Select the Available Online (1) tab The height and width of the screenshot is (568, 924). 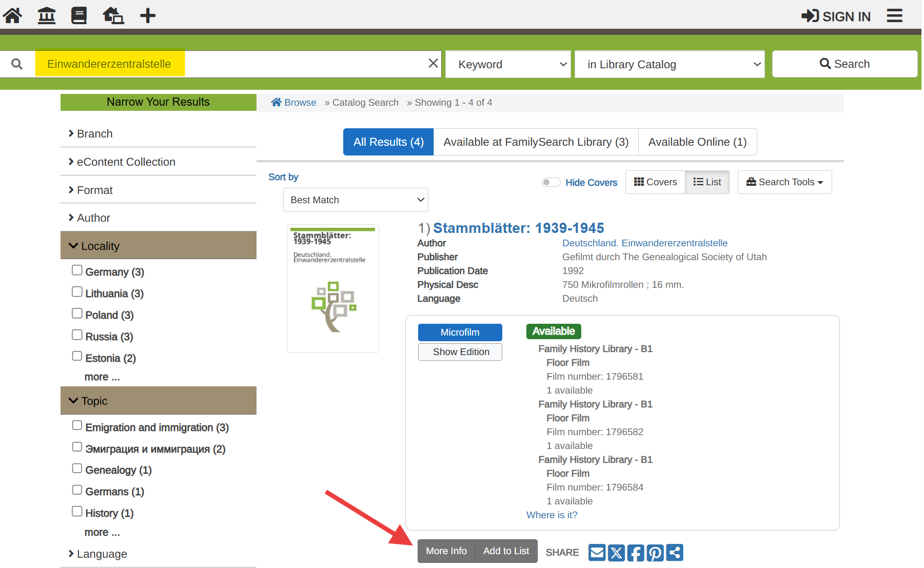pyautogui.click(x=697, y=142)
